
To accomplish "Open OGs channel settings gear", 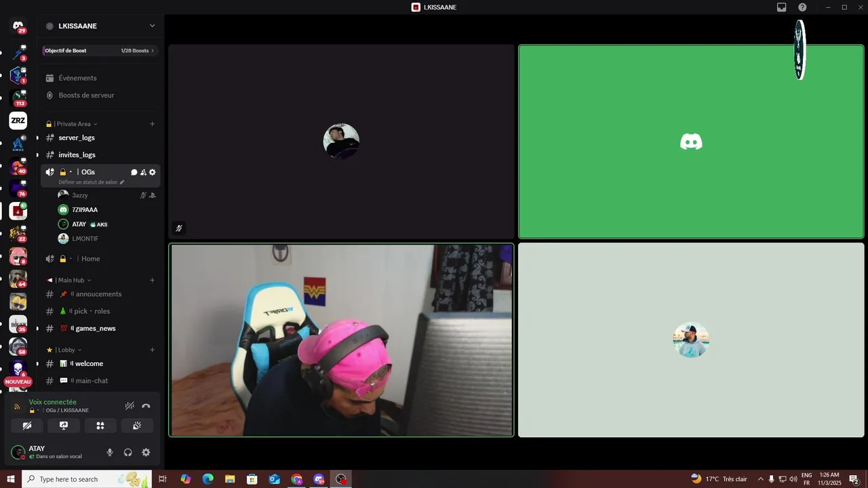I will point(152,172).
